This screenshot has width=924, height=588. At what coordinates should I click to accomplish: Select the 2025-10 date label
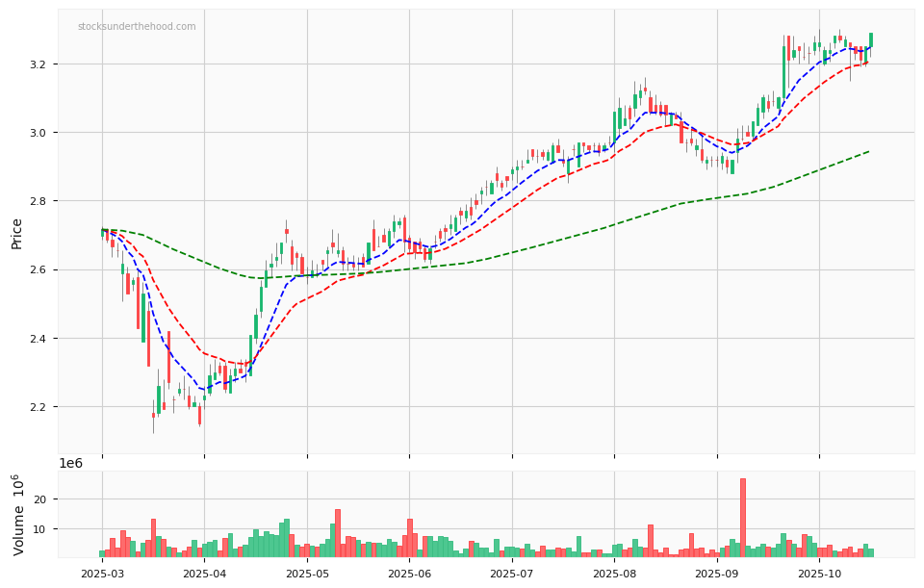pyautogui.click(x=819, y=574)
